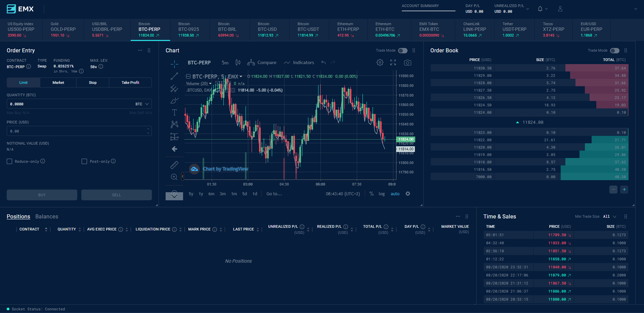
Task: Toggle Trade Mode switch in Order Book
Action: (615, 50)
